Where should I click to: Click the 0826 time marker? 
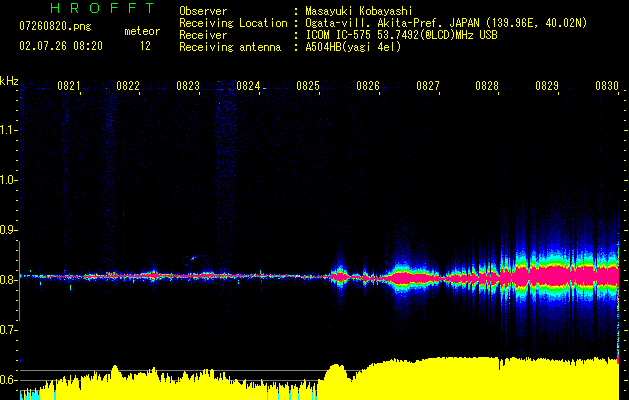368,86
